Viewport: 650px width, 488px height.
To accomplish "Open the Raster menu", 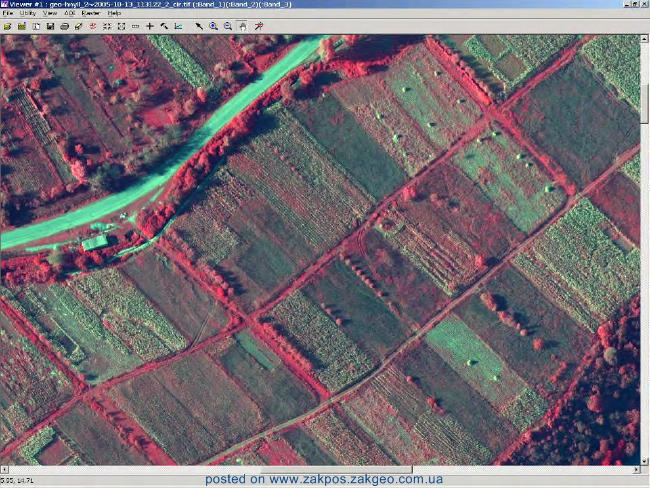I will [90, 13].
